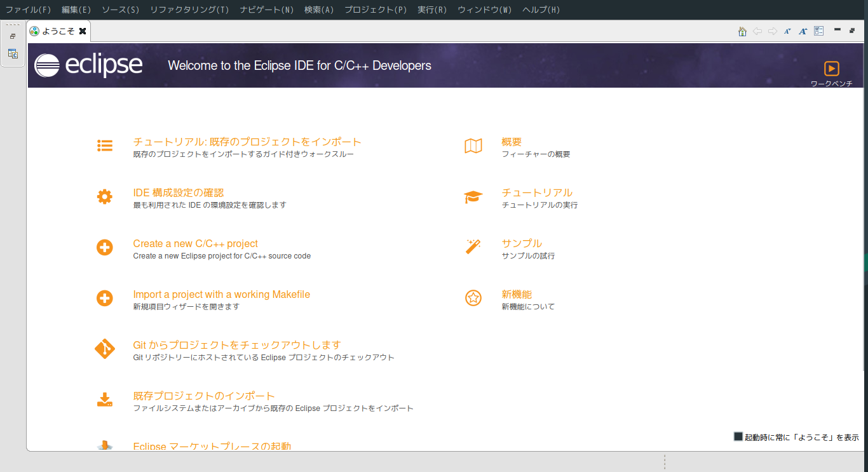Click plus icon beside Create a new C/C++ project

(105, 247)
